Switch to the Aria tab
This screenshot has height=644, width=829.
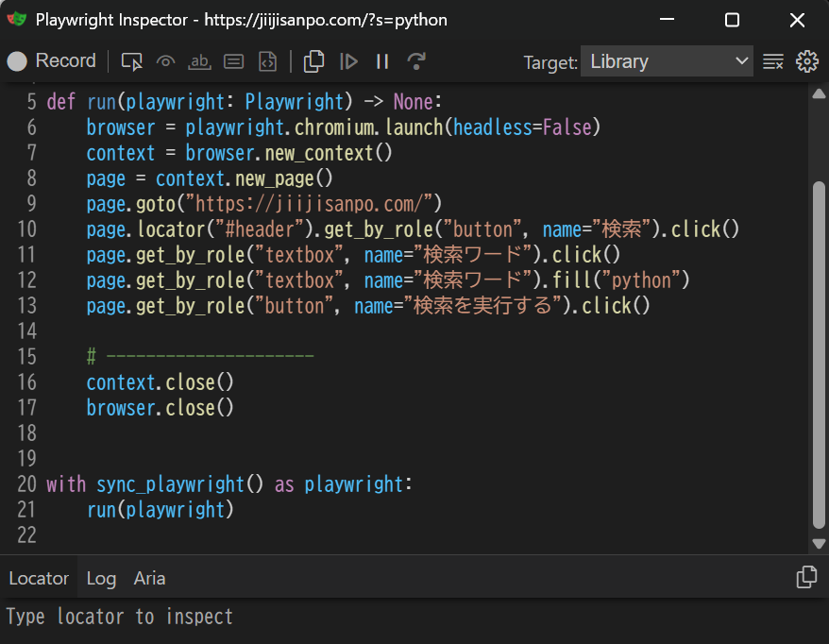(x=149, y=579)
